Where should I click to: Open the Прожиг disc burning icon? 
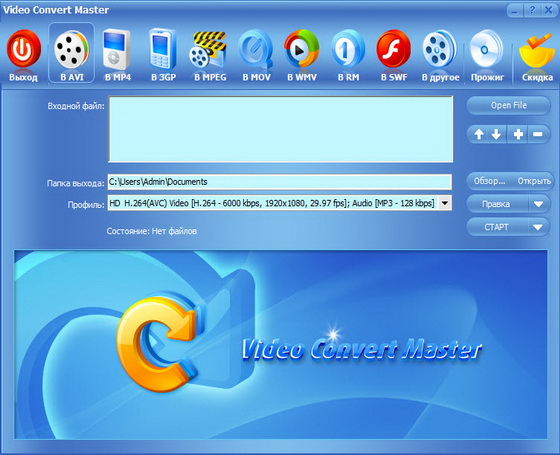pos(486,49)
